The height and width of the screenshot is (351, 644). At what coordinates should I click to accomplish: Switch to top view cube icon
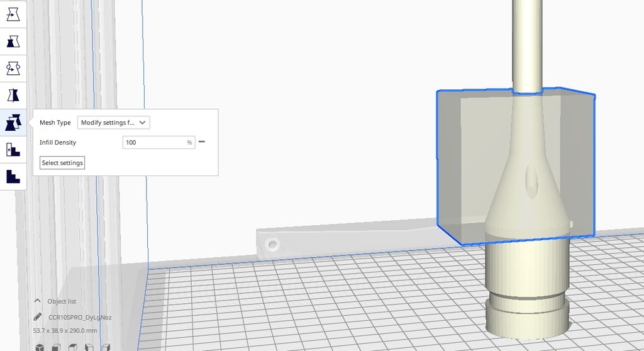point(73,347)
